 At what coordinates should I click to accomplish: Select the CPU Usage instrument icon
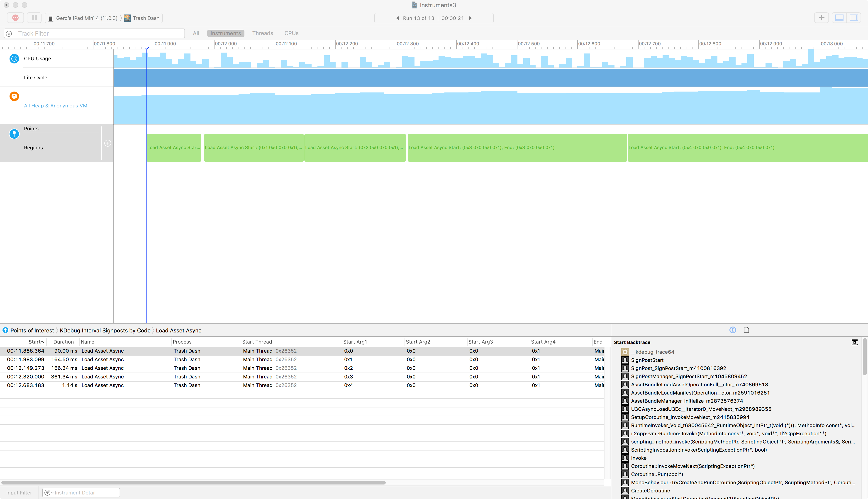click(x=14, y=59)
